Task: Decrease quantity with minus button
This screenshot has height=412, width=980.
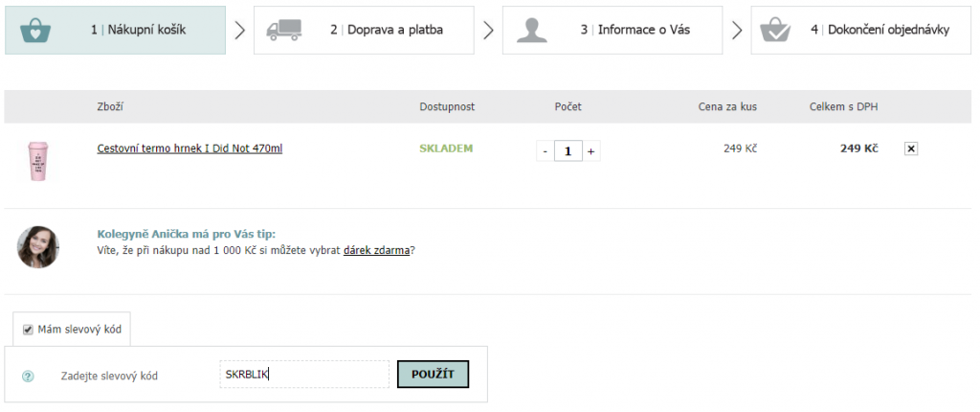Action: pos(545,151)
